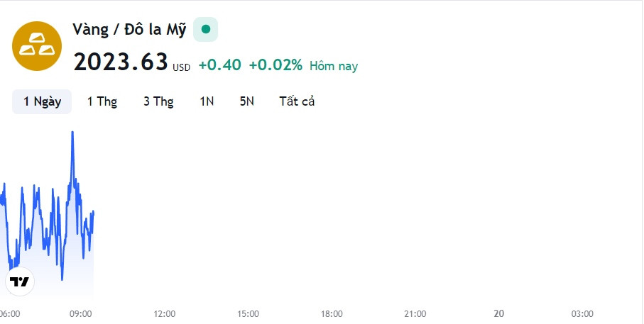The image size is (644, 324).
Task: Click the +0.02% percent change
Action: 275,65
